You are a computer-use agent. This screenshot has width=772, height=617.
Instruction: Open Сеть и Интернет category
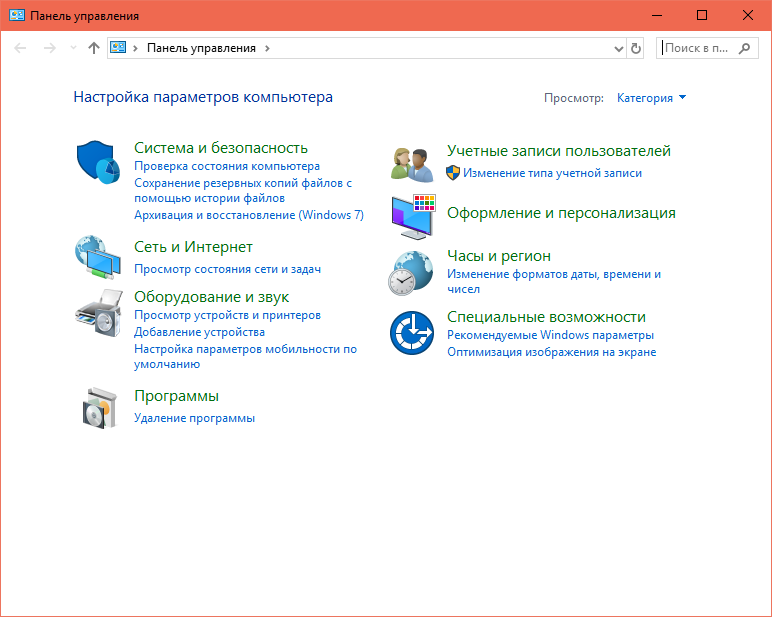point(193,247)
